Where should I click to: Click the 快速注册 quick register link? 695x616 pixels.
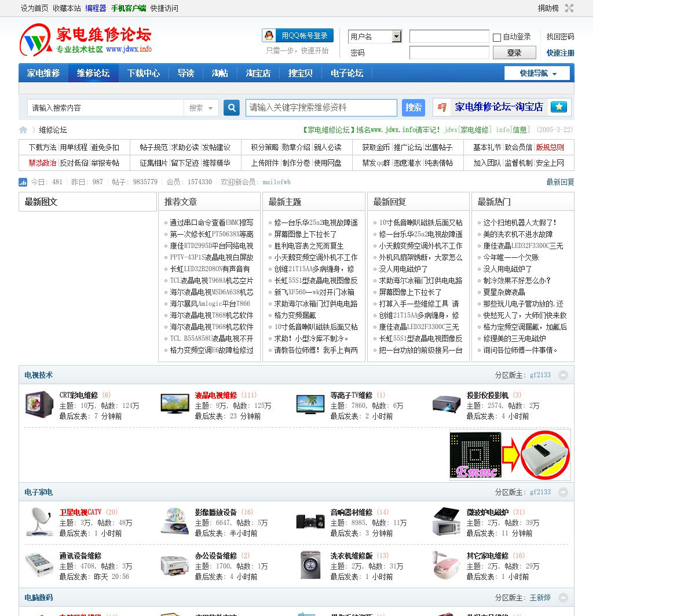click(x=560, y=53)
